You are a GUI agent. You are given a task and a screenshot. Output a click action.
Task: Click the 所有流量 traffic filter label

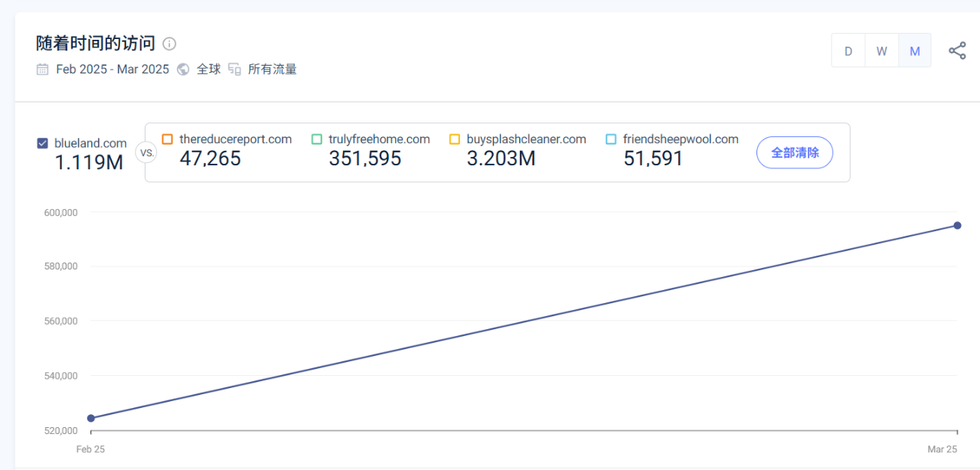click(272, 70)
